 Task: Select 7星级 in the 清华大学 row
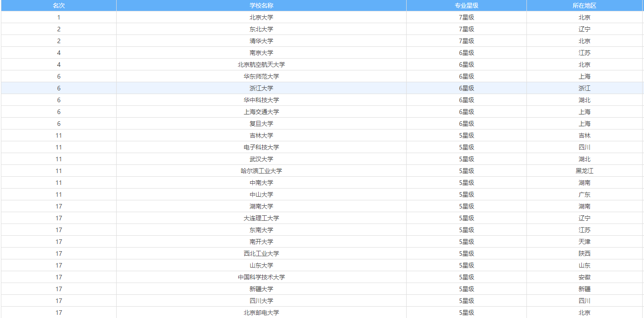click(x=467, y=41)
